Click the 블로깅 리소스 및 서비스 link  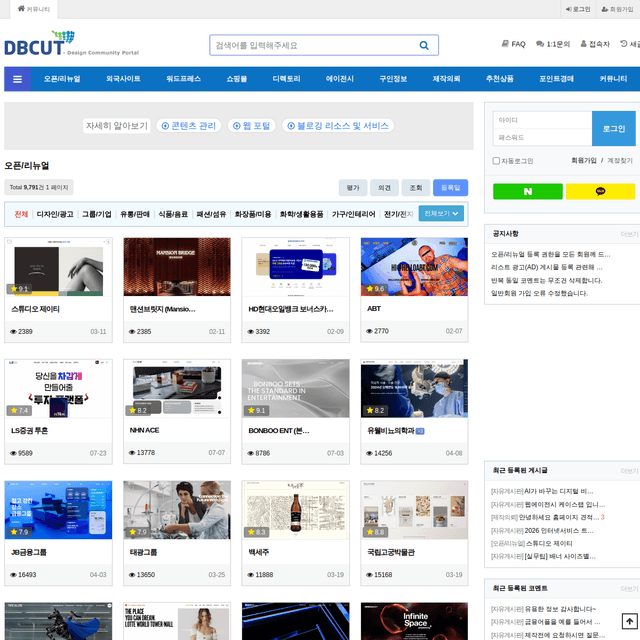[338, 125]
